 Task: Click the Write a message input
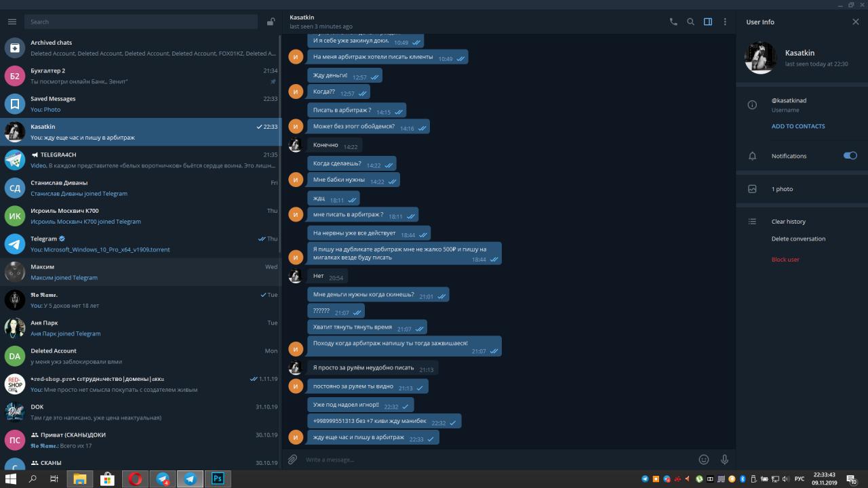(498, 460)
